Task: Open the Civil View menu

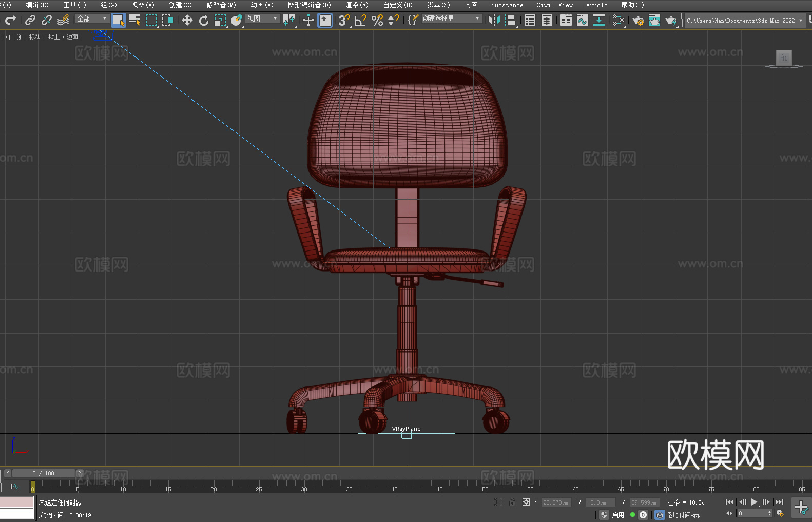Action: point(554,5)
